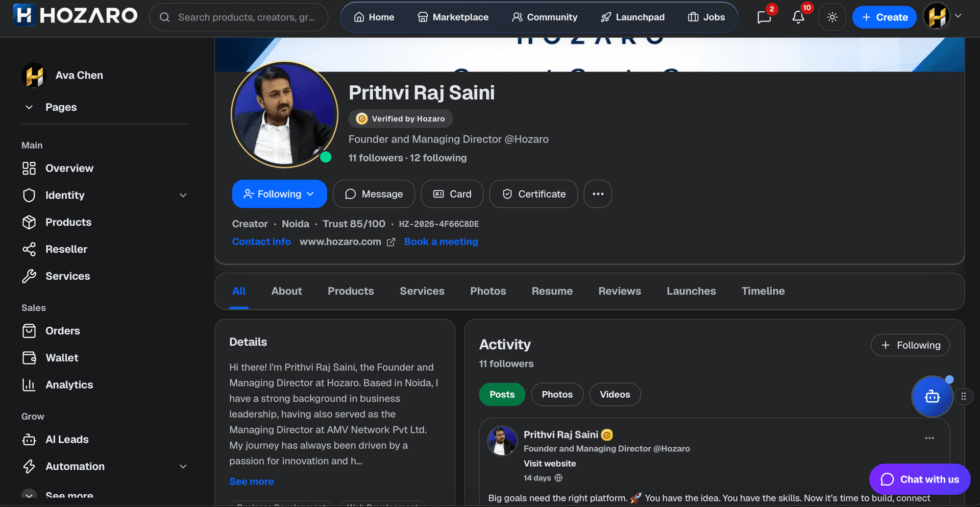The width and height of the screenshot is (980, 507).
Task: Open the external link icon next to www.hozaro.com
Action: [391, 242]
